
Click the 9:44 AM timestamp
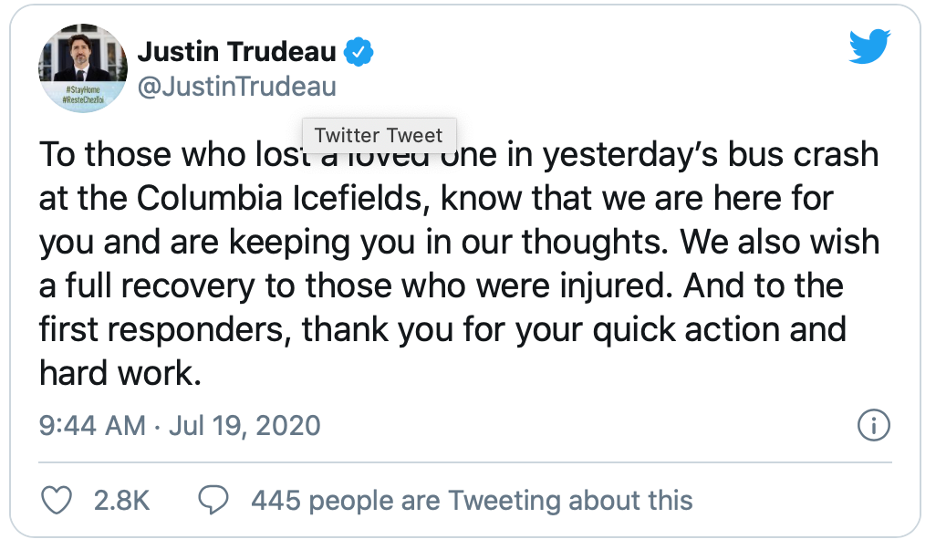click(92, 426)
